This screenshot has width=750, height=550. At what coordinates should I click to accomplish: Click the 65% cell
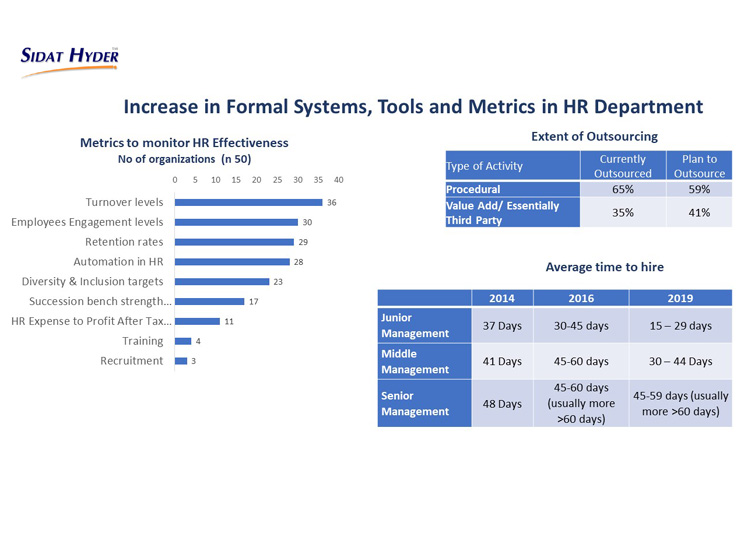(623, 189)
